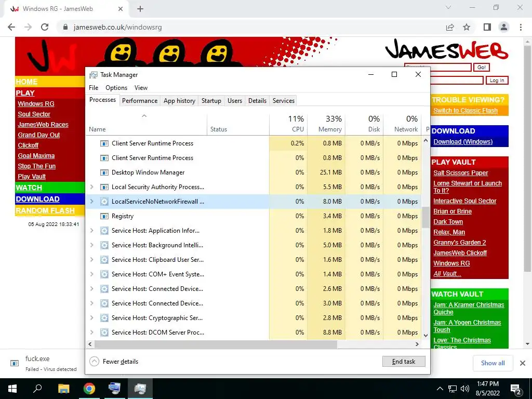Open the View menu in Task Manager

[141, 88]
